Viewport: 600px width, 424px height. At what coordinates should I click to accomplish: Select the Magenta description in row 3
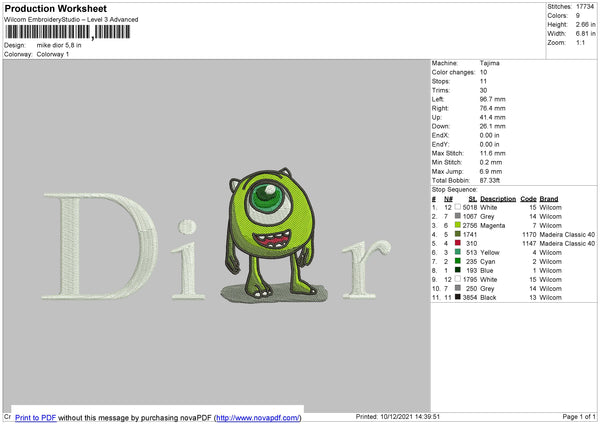[492, 225]
